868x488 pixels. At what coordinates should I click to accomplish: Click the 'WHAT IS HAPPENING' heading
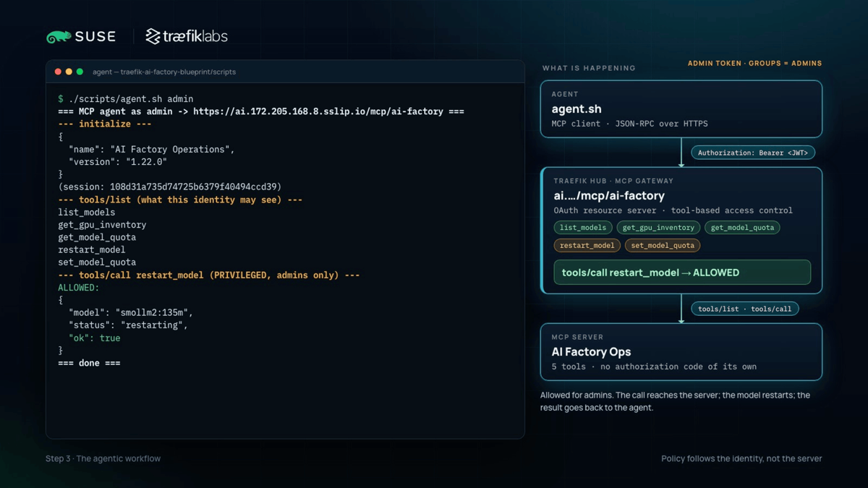click(x=589, y=68)
